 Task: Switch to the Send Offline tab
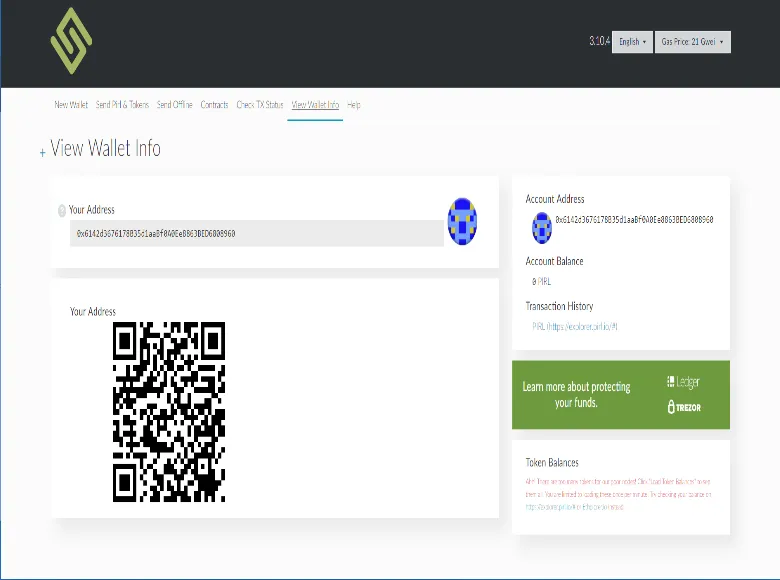pyautogui.click(x=175, y=104)
